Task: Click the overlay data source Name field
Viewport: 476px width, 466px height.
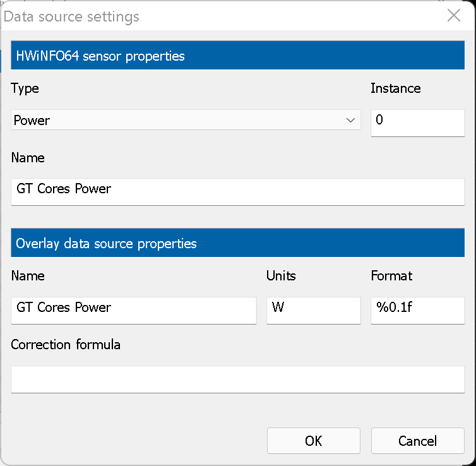Action: pyautogui.click(x=134, y=310)
